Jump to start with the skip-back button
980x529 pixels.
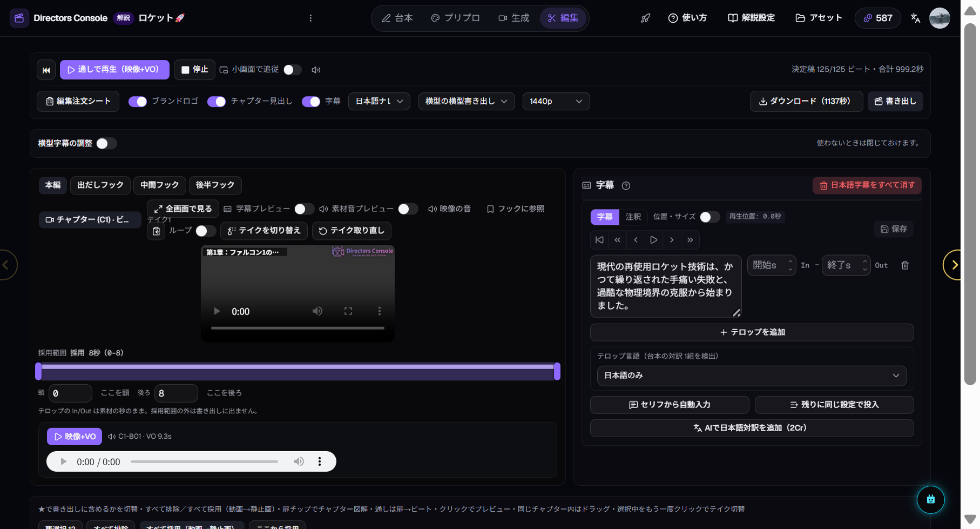click(46, 70)
